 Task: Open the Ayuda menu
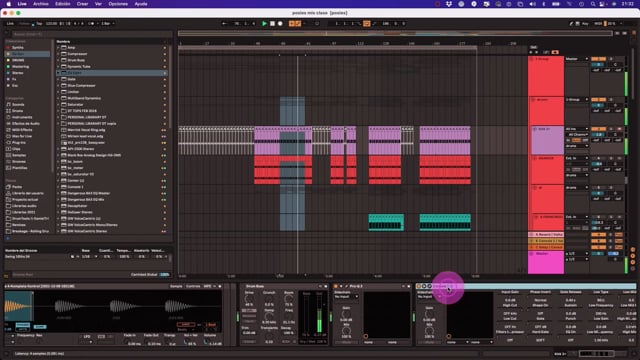141,4
